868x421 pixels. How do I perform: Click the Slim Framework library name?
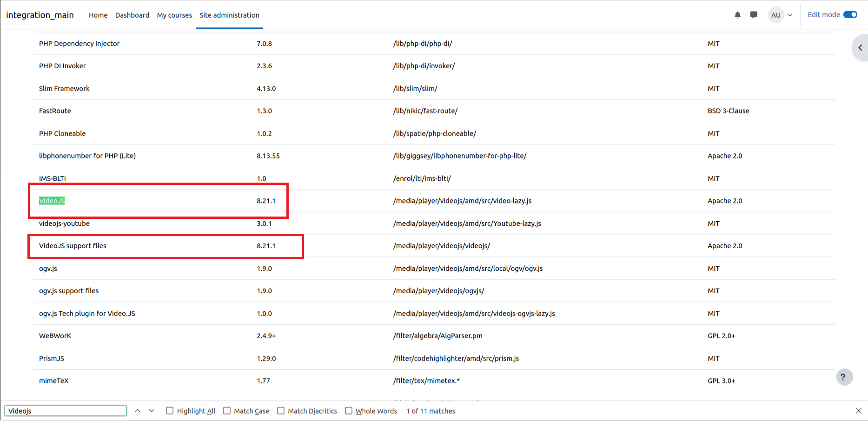(x=64, y=89)
